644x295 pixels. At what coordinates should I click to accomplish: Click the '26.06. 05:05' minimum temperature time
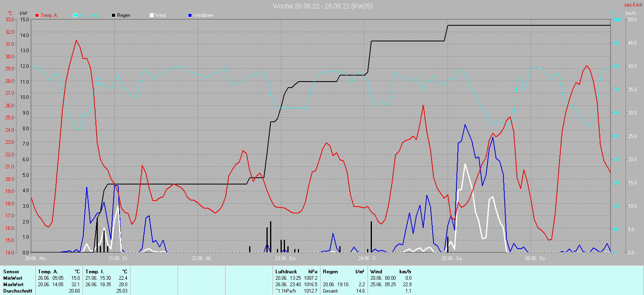51,278
